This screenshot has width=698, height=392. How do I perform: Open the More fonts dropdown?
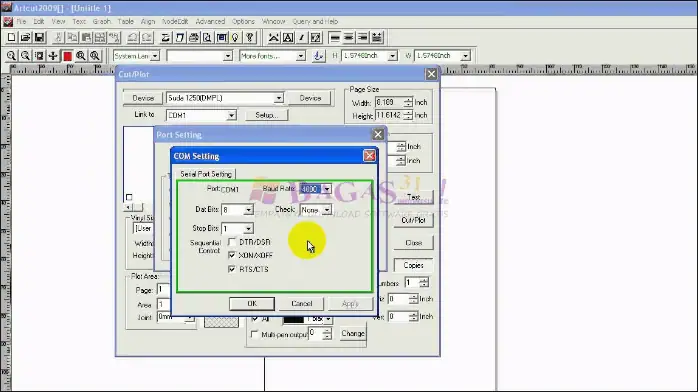(x=301, y=56)
